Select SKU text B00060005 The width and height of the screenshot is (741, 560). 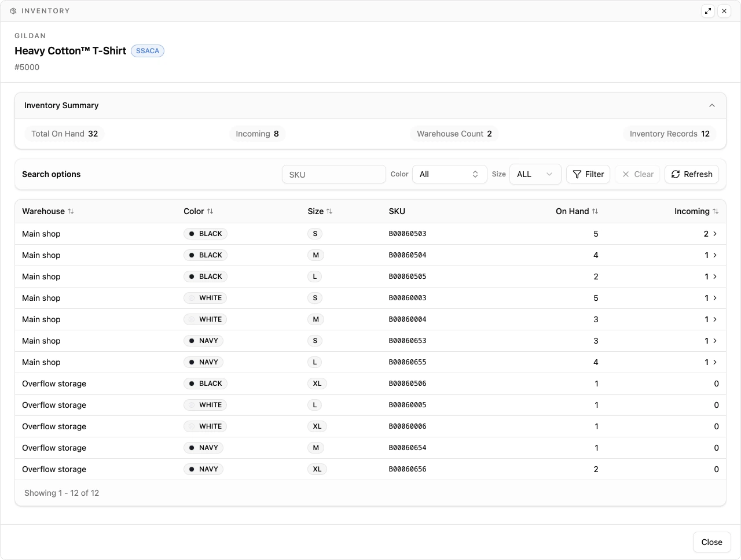[x=408, y=405]
